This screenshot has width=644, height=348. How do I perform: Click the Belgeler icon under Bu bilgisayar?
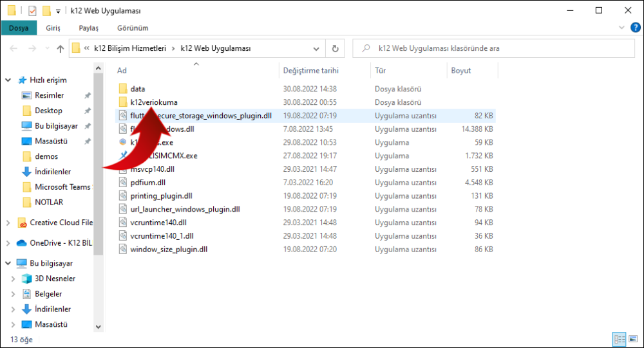(26, 294)
